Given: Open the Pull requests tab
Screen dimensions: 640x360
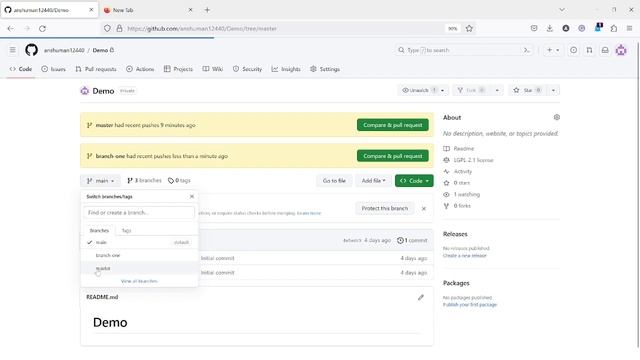Looking at the screenshot, I should 96,69.
